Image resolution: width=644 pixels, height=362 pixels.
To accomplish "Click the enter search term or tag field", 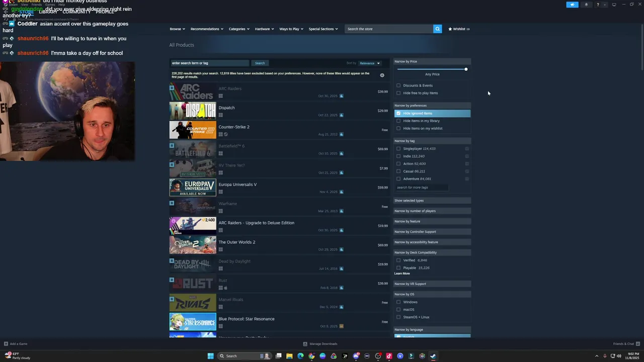I will click(x=209, y=63).
